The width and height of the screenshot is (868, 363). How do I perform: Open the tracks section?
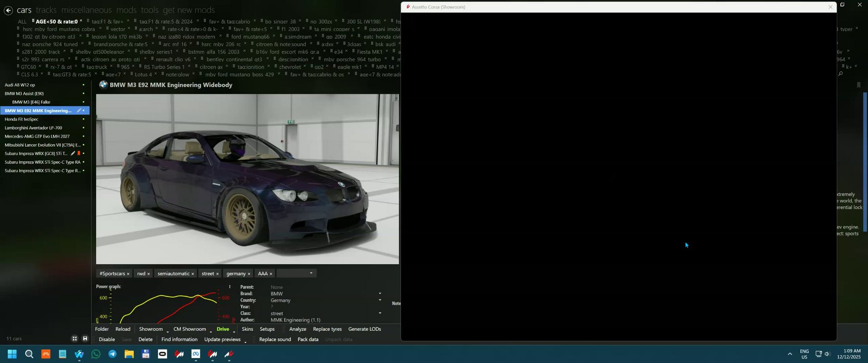point(46,10)
